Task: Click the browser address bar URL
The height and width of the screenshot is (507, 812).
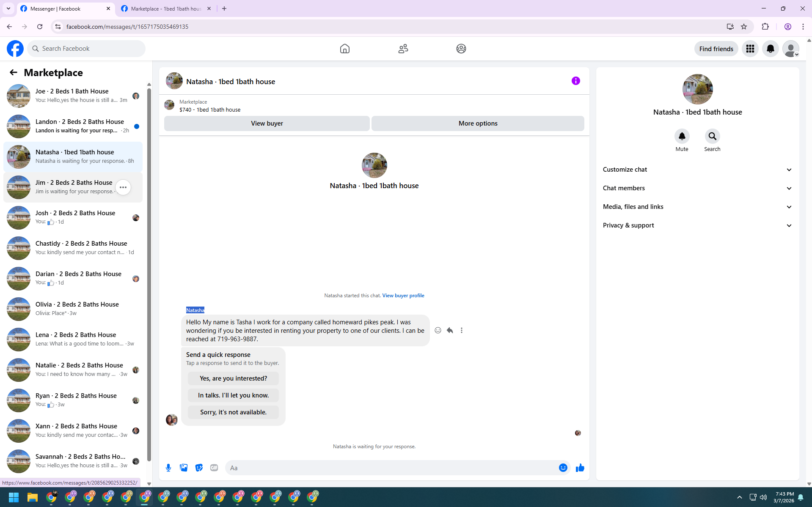Action: (x=127, y=27)
